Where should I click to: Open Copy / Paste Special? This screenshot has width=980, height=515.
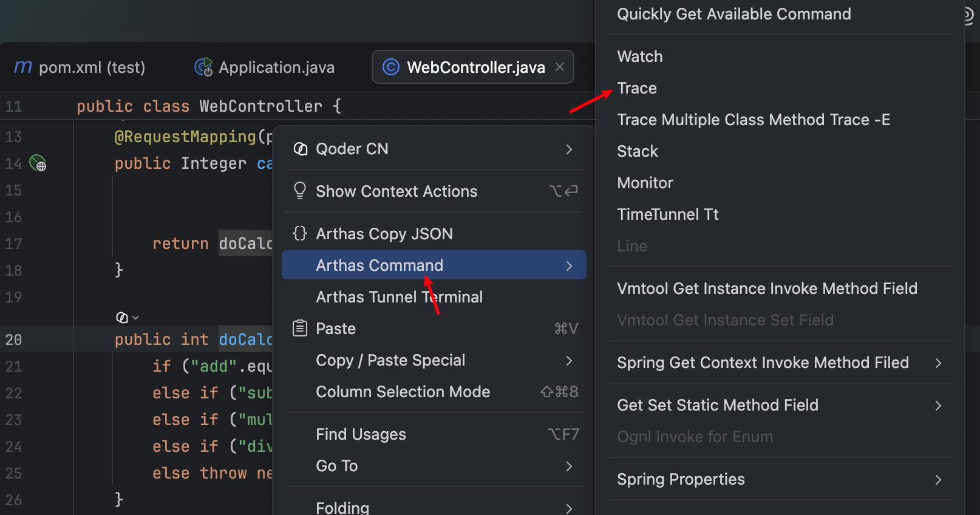[434, 360]
